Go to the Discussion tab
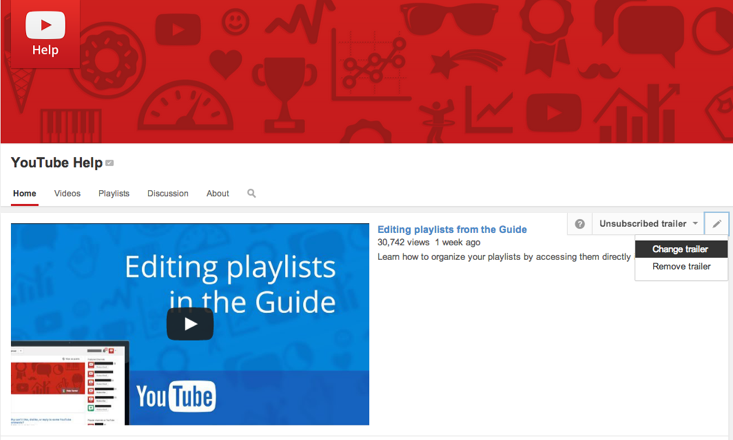 [x=168, y=194]
